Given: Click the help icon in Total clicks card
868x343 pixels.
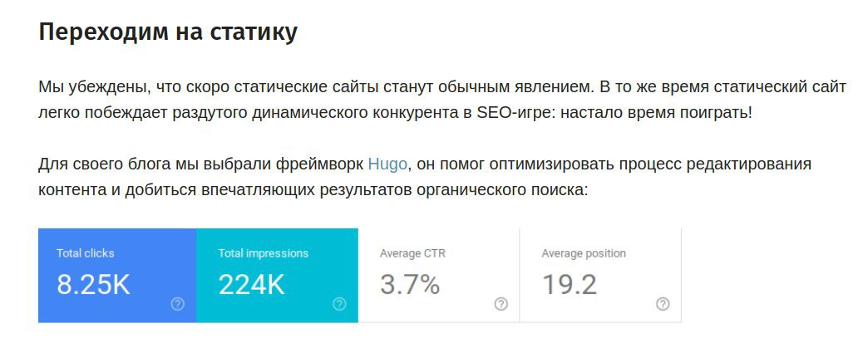Looking at the screenshot, I should (x=177, y=304).
